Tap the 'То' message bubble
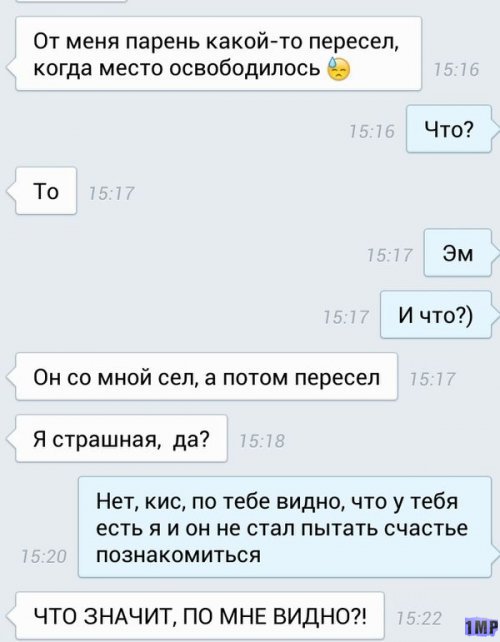This screenshot has height=642, width=500. point(46,191)
